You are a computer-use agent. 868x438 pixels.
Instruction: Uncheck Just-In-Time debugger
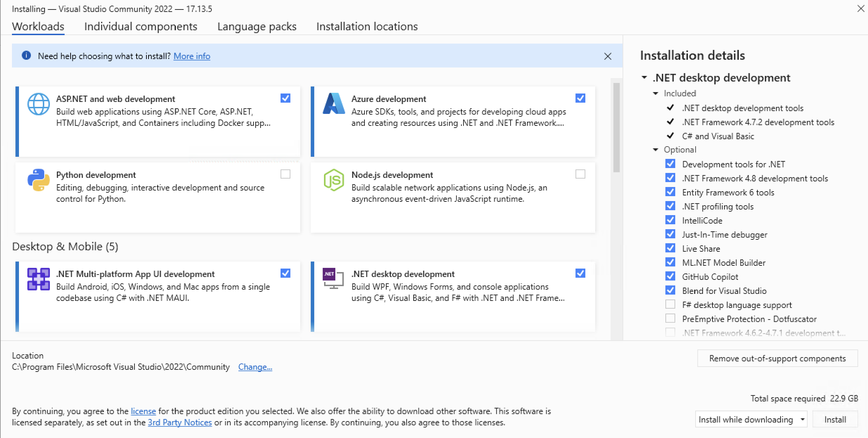point(670,234)
